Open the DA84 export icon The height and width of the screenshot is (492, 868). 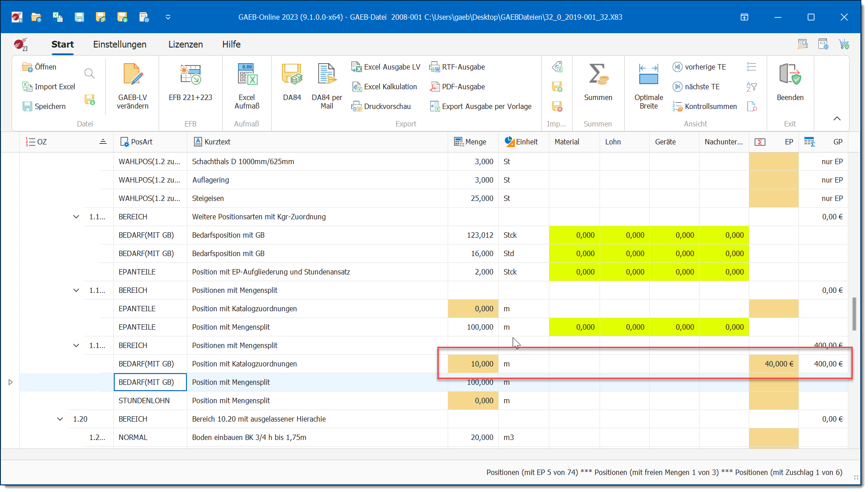coord(292,75)
